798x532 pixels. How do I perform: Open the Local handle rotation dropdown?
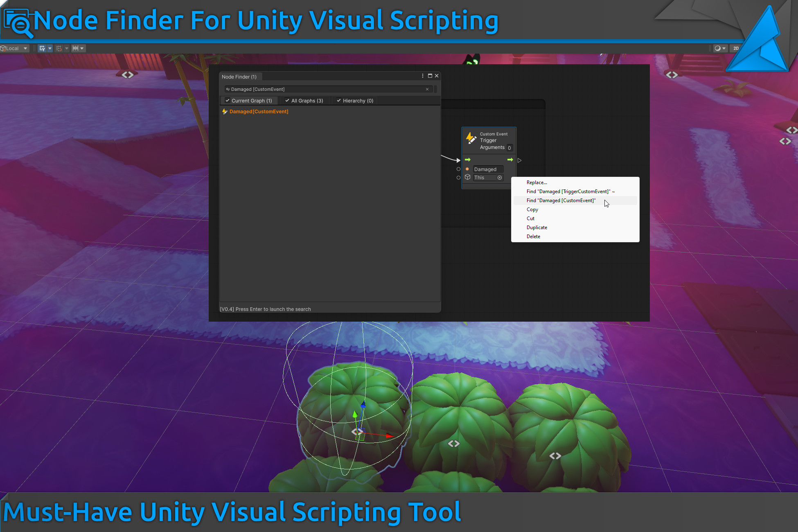coord(15,48)
